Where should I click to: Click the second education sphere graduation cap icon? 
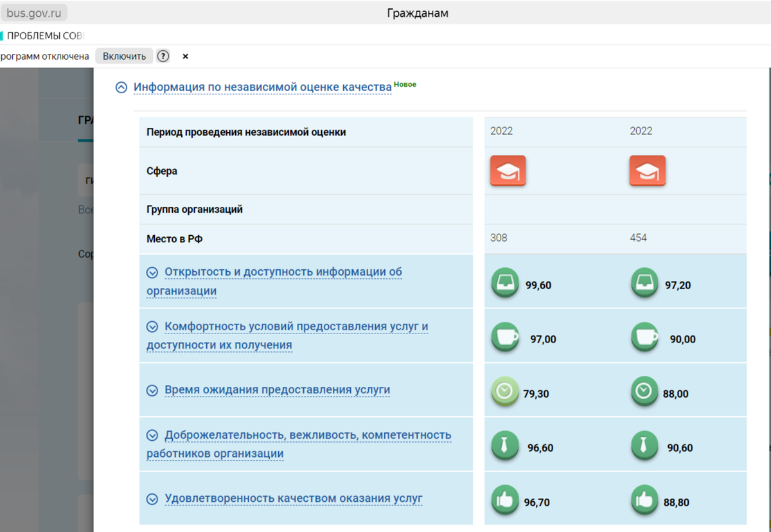point(647,171)
